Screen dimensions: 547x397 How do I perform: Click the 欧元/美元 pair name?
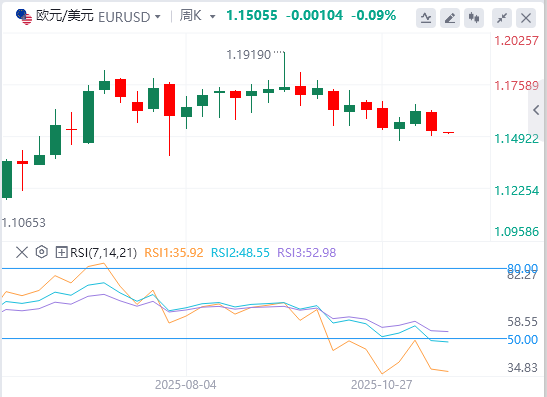pyautogui.click(x=65, y=16)
